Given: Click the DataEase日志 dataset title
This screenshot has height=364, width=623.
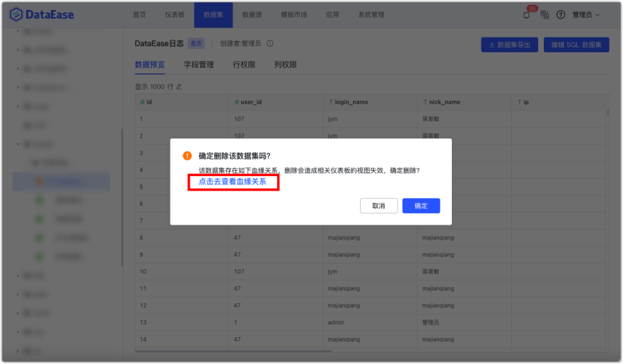Looking at the screenshot, I should coord(159,43).
